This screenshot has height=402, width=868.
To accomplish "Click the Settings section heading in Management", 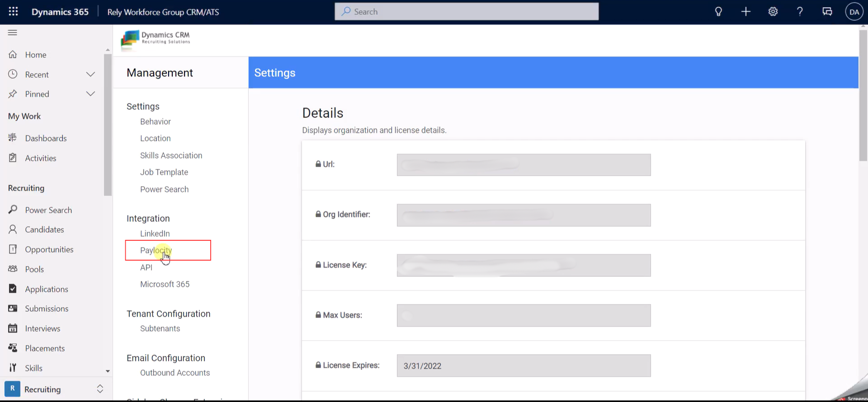I will tap(143, 106).
